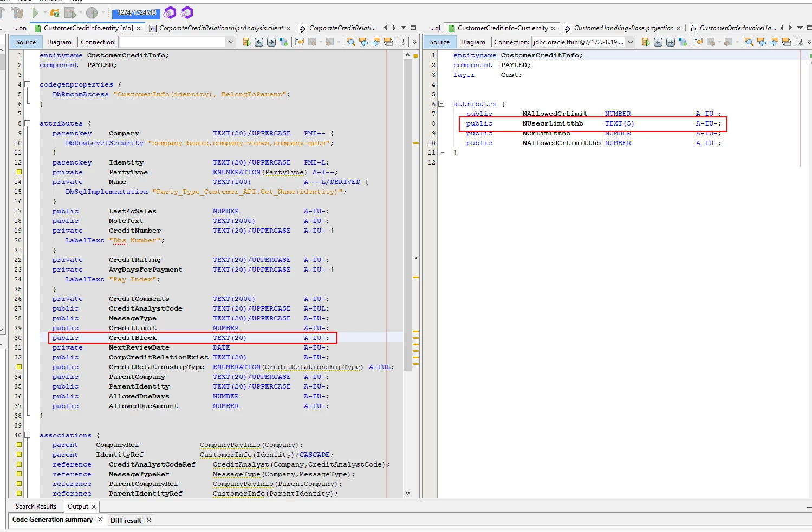Open the Search Results tab
The width and height of the screenshot is (812, 532).
pos(36,507)
